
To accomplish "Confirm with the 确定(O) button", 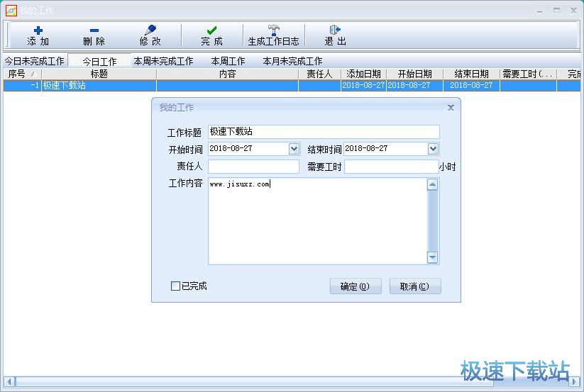I will [x=356, y=286].
